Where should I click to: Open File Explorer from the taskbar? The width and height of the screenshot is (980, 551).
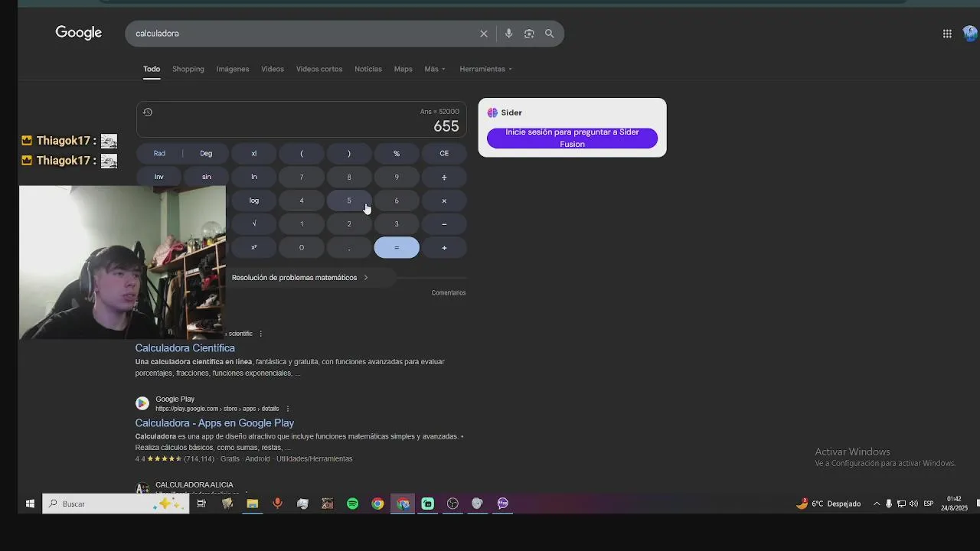point(252,504)
